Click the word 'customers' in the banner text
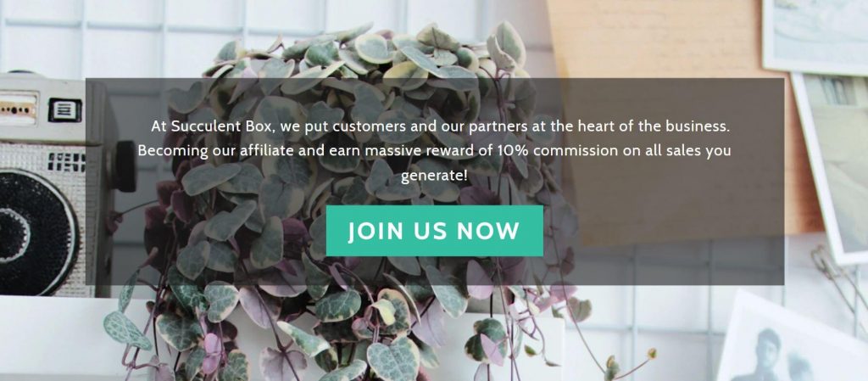Viewport: 868px width, 381px height. (371, 126)
